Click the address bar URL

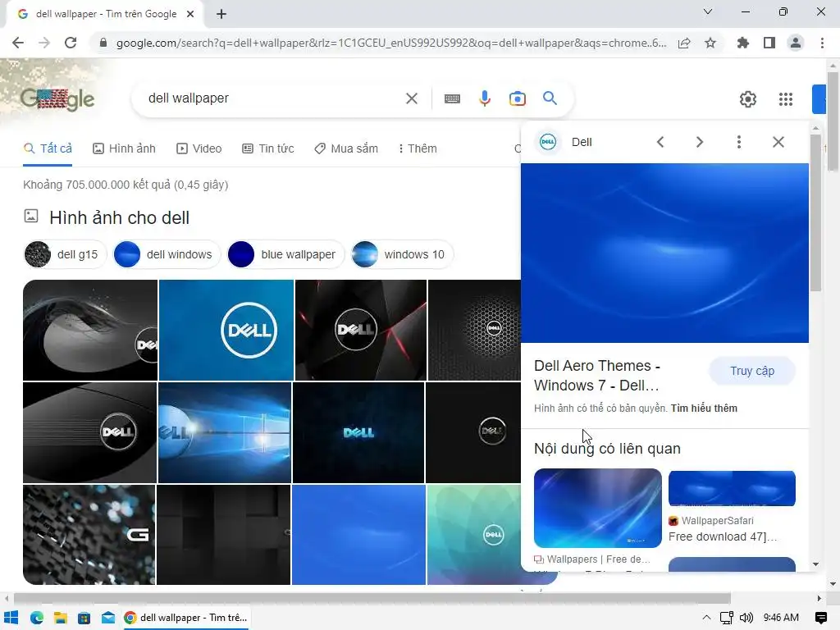pyautogui.click(x=391, y=43)
